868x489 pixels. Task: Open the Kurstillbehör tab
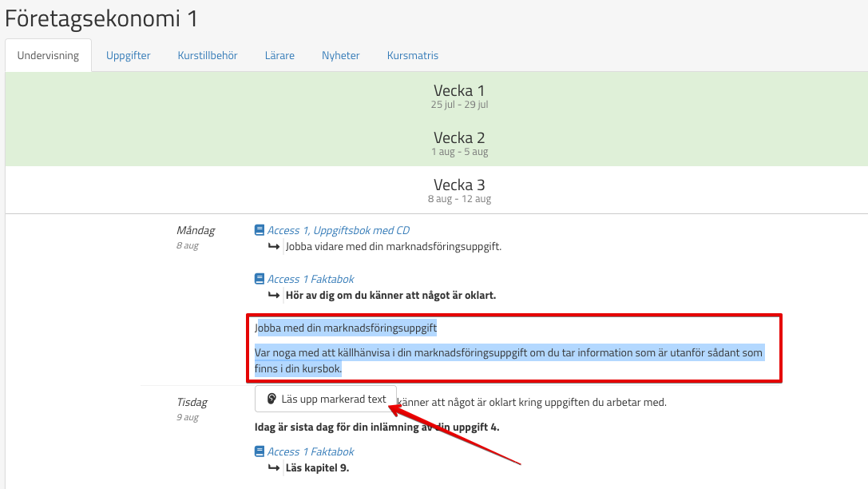click(208, 55)
